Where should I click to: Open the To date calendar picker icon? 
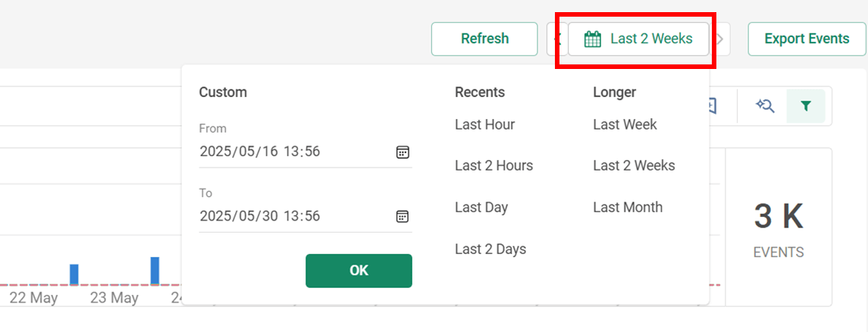(x=403, y=216)
